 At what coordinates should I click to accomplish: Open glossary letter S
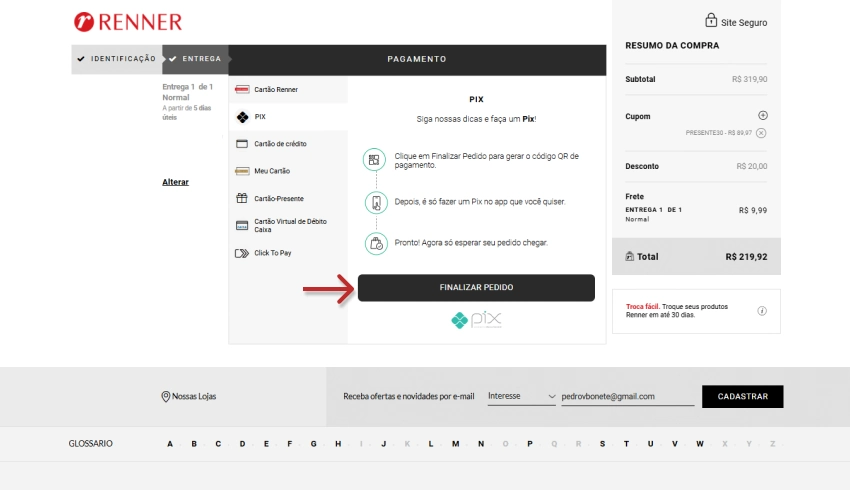pyautogui.click(x=602, y=444)
